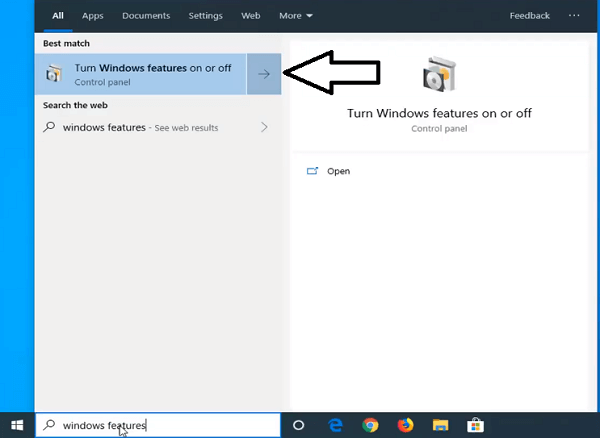
Task: Switch to the Web tab
Action: 251,16
